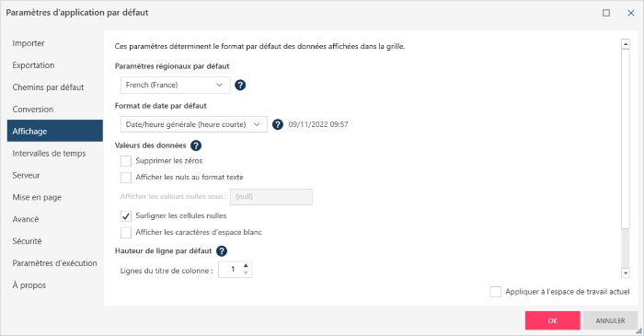Click the scrollbar up arrow
The width and height of the screenshot is (644, 336).
click(x=625, y=43)
